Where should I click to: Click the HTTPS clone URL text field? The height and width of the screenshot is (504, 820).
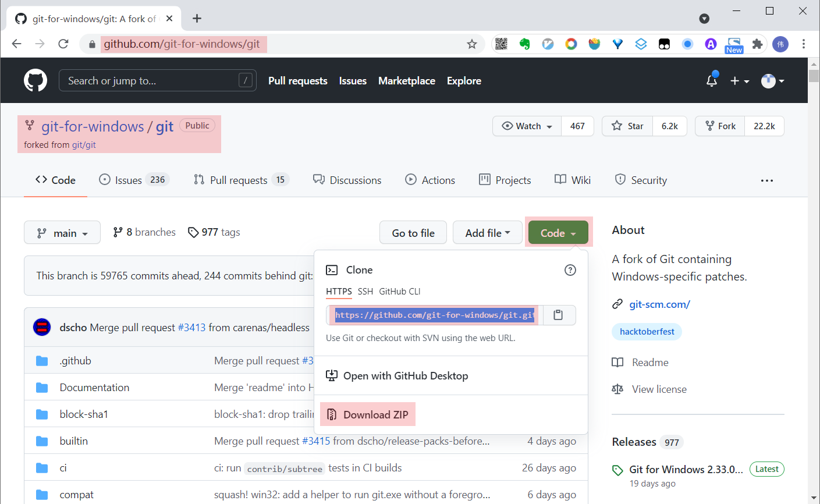tap(435, 315)
